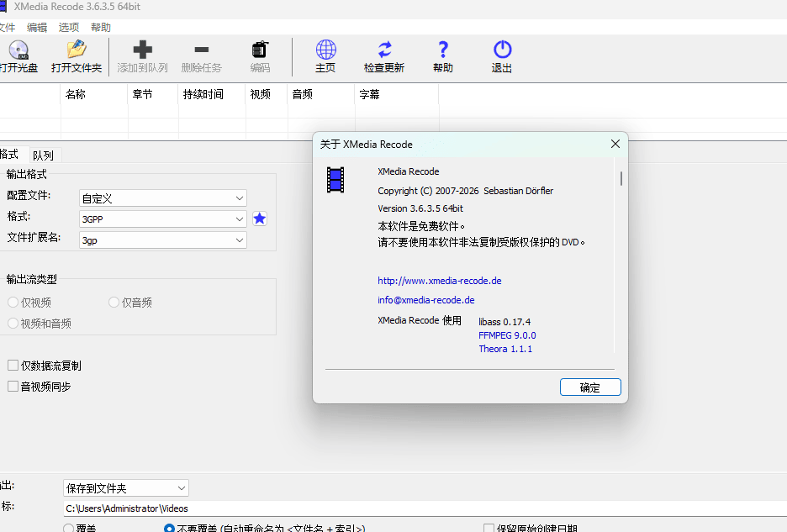This screenshot has height=532, width=787.
Task: Select the 视频和音频 radio button
Action: pos(13,324)
